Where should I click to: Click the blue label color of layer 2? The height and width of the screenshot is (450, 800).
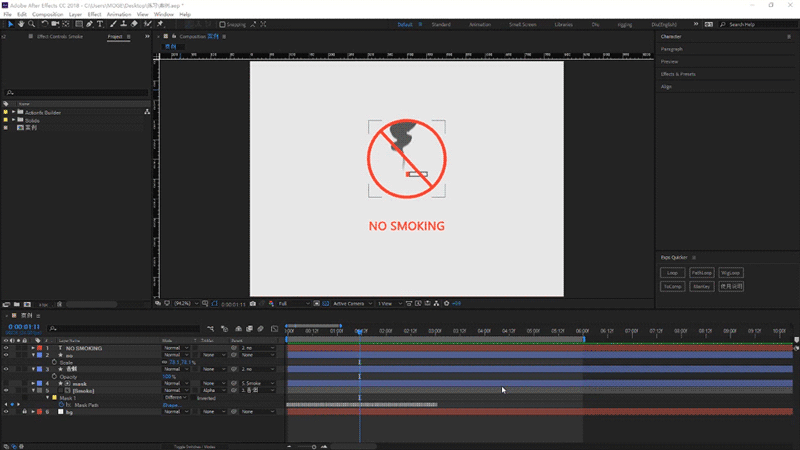coord(39,355)
